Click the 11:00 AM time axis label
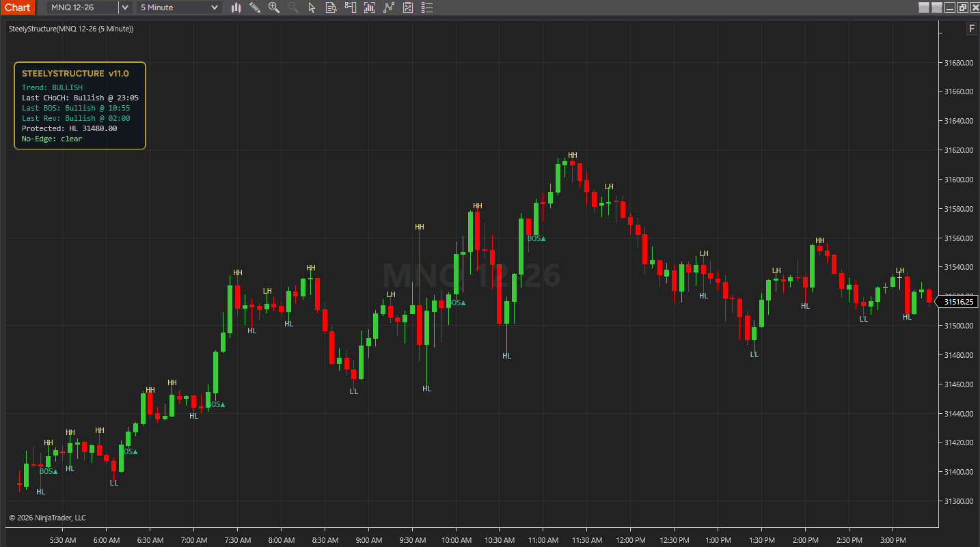This screenshot has height=547, width=980. (x=543, y=540)
